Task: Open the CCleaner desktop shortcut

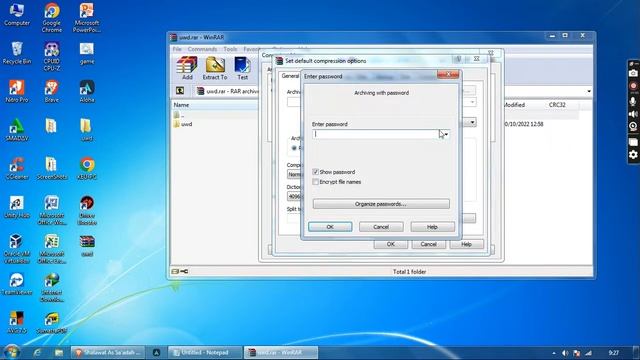Action: pyautogui.click(x=17, y=168)
